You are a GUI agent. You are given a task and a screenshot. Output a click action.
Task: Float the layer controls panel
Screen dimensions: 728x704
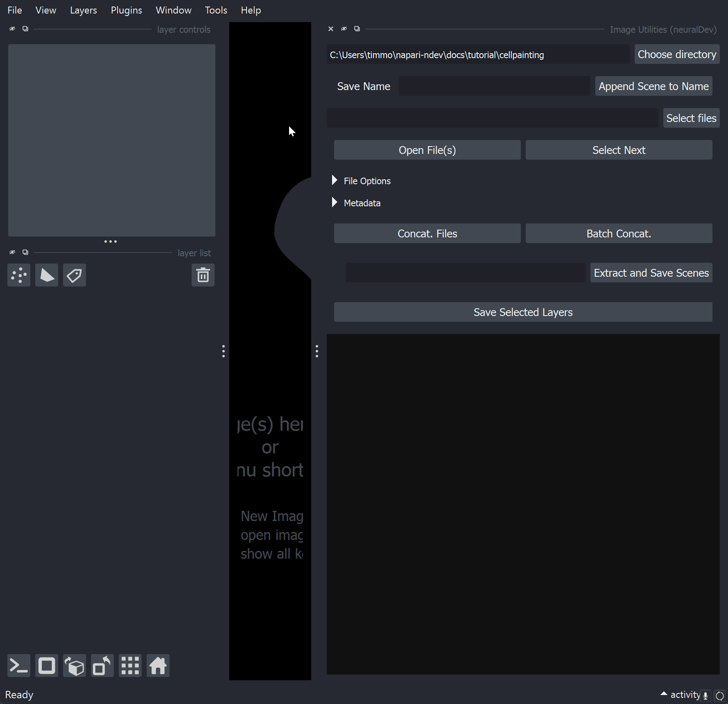tap(25, 29)
